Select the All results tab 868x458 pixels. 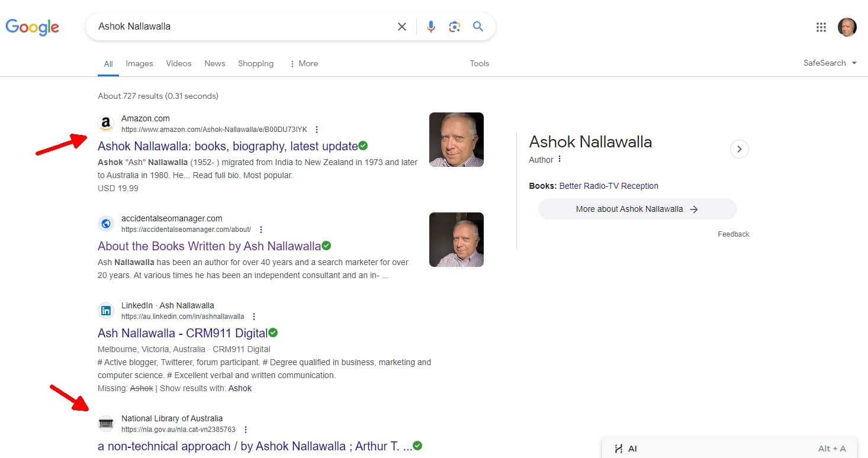coord(108,64)
